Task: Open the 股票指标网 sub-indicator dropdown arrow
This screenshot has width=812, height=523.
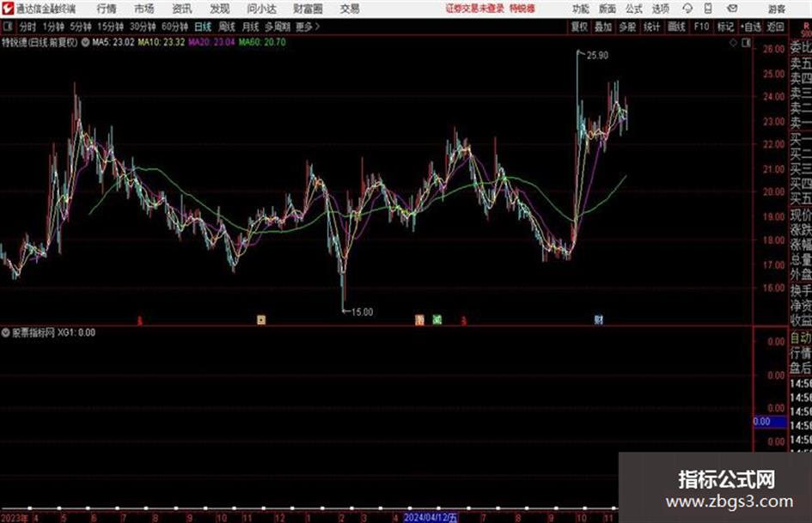Action: (6, 332)
